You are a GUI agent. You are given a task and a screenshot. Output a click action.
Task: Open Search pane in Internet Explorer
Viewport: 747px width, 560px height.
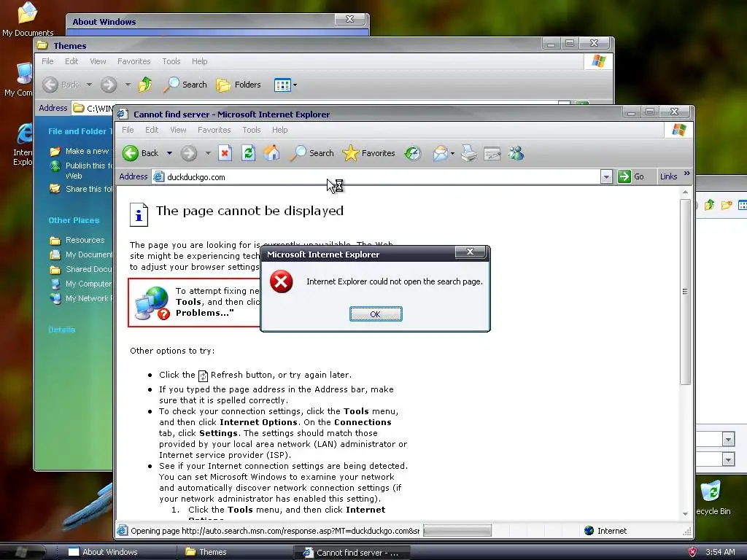311,153
